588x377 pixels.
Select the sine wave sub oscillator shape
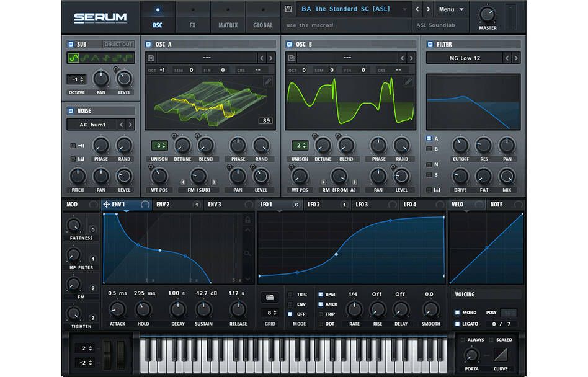tap(73, 58)
